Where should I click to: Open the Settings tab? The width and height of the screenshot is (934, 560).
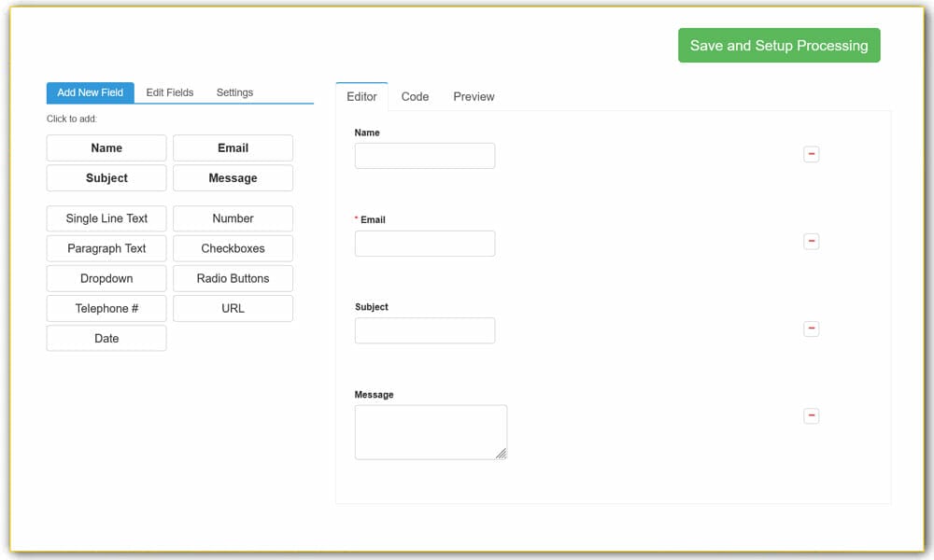(234, 92)
